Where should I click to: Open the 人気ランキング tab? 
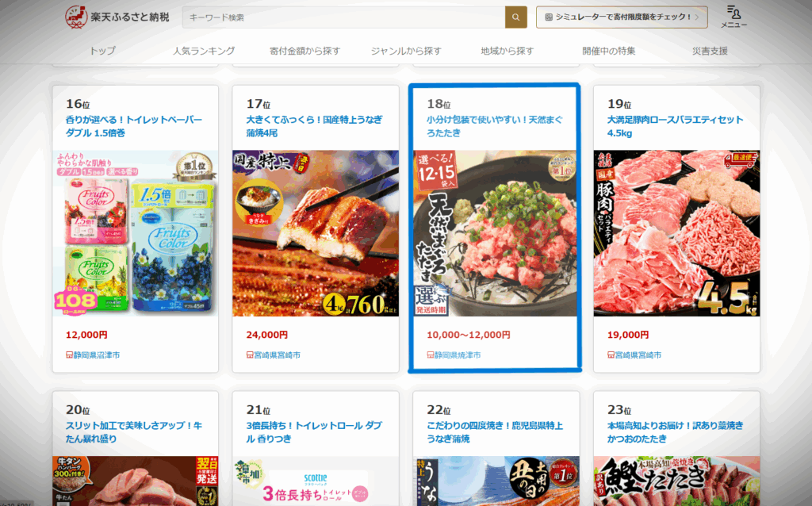click(x=204, y=51)
